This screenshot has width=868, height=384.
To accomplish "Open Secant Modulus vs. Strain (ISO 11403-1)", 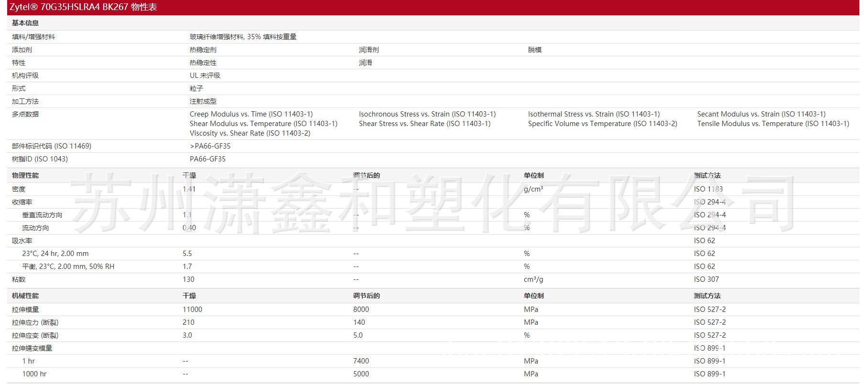I will coord(761,114).
